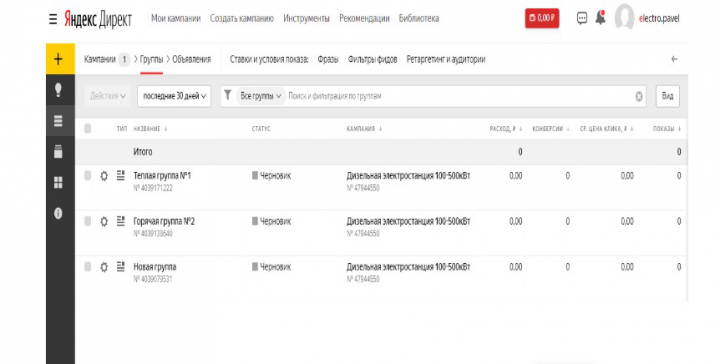
Task: Click the Черновик status of Новая группа
Action: [x=271, y=267]
